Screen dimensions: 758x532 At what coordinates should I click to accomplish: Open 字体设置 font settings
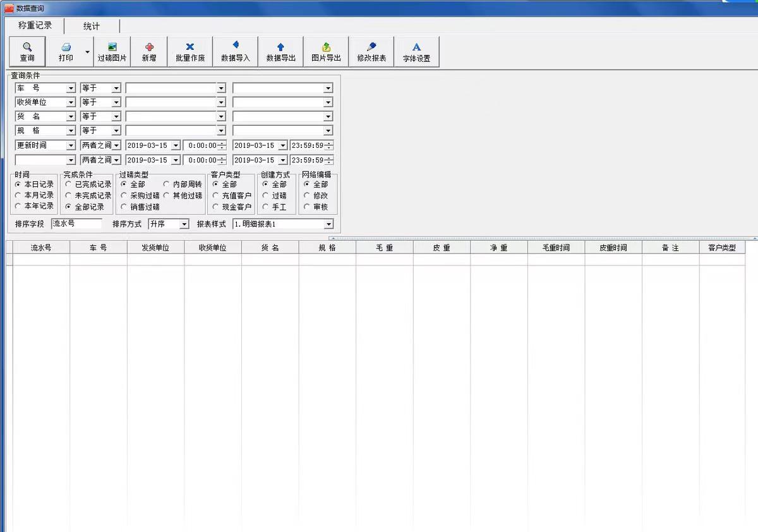417,52
